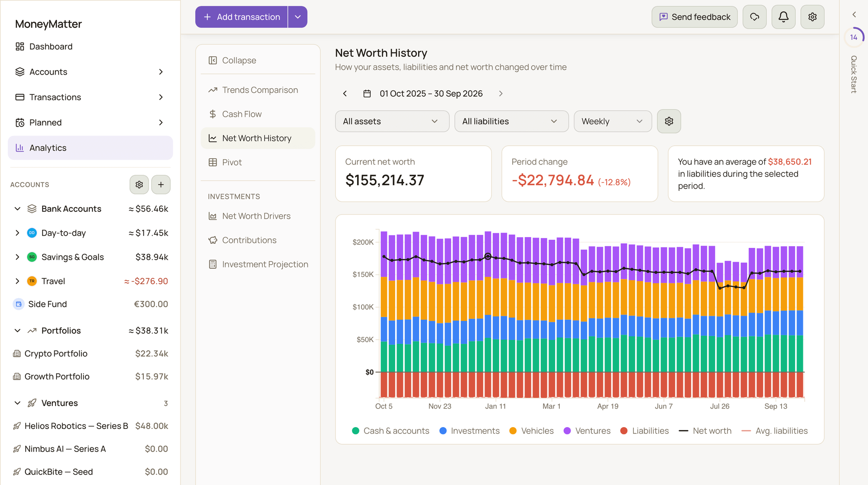Toggle Avg. liabilities legend line

(774, 431)
